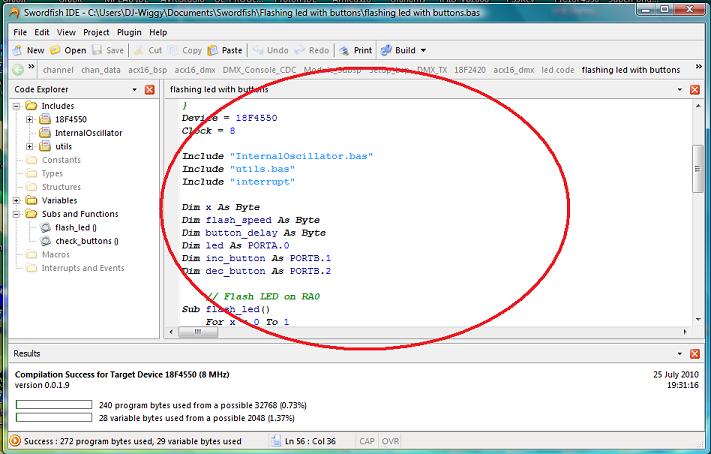The image size is (711, 454).
Task: Click the variable bytes usage bar
Action: point(54,417)
